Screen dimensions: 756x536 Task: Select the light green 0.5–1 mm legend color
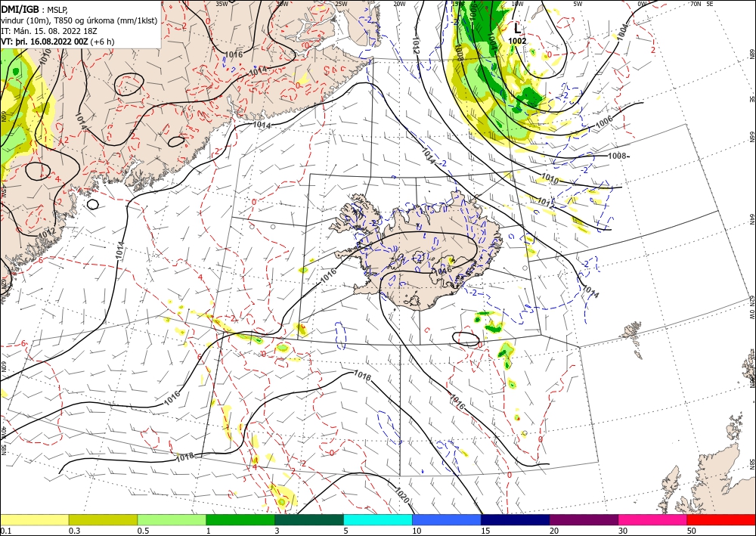[172, 519]
